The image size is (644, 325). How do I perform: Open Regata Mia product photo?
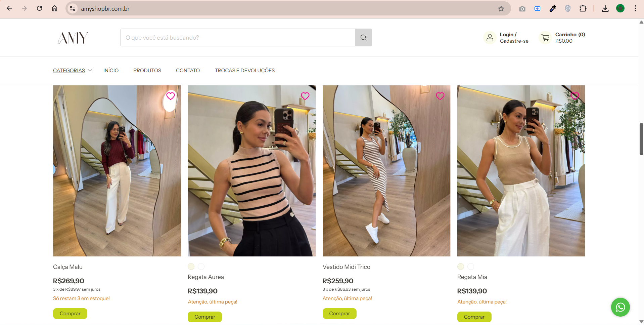521,171
